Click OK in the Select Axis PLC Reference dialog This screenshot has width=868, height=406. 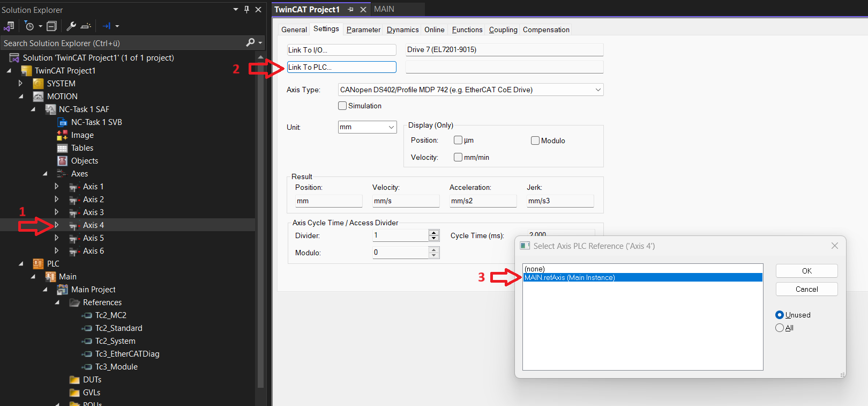(x=807, y=271)
